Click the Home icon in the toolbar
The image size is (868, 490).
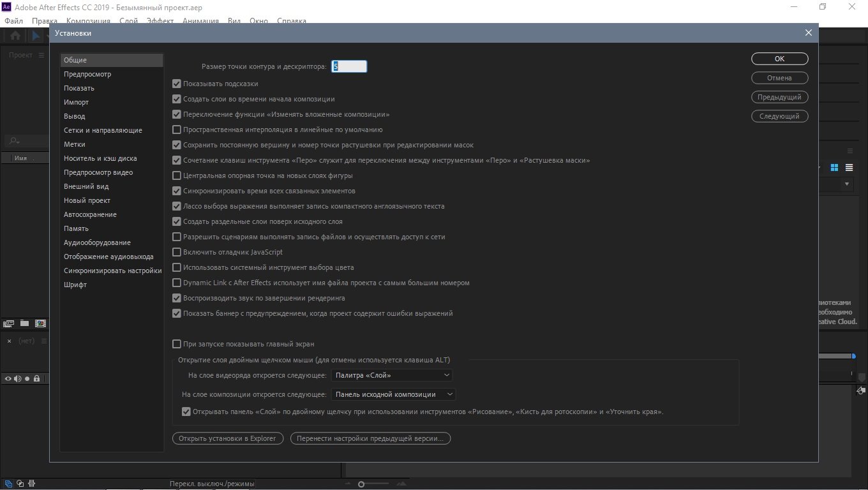click(15, 36)
